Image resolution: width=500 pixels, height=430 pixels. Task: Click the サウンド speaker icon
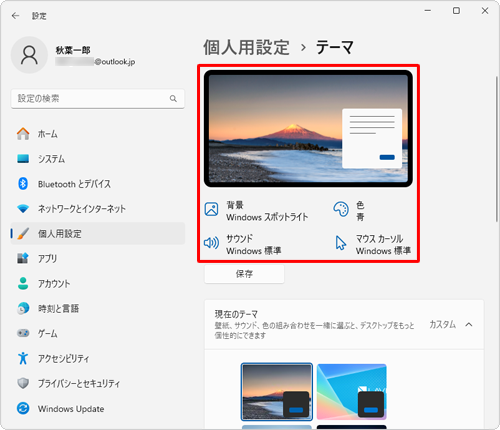211,243
